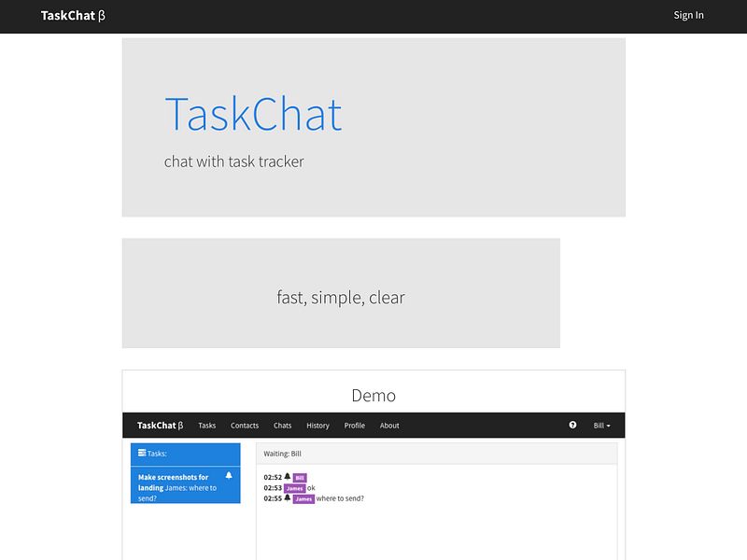
Task: Click the bell icon on the task item
Action: [229, 475]
